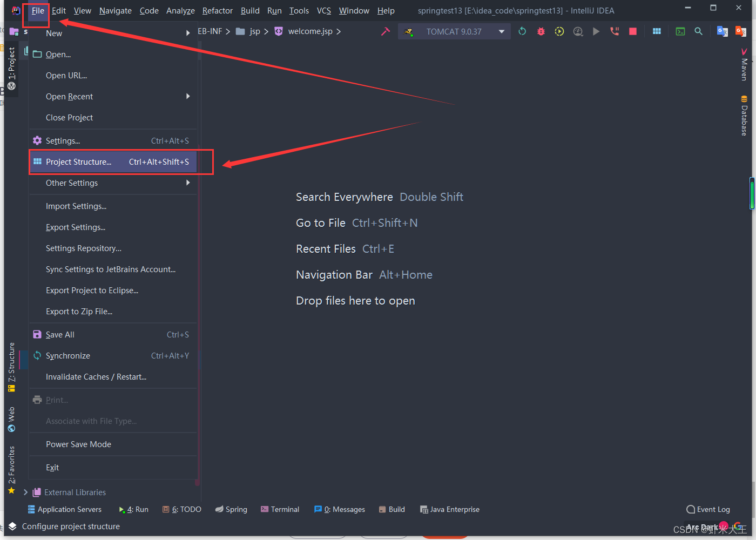Click Exit in the File menu
The width and height of the screenshot is (756, 540).
pyautogui.click(x=113, y=468)
